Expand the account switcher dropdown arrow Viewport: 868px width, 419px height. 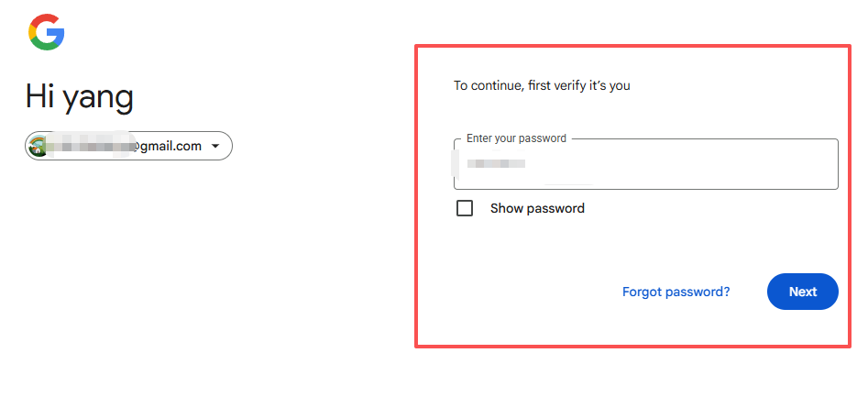(x=215, y=146)
